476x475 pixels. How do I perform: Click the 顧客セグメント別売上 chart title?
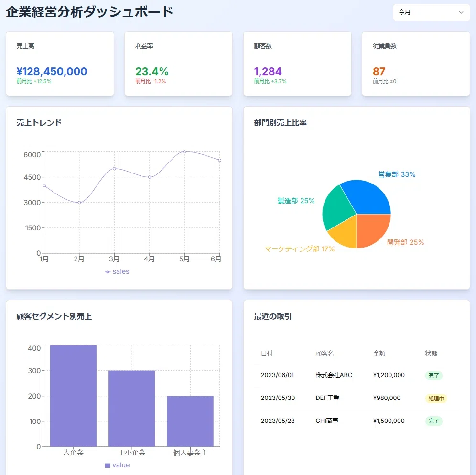tap(54, 316)
